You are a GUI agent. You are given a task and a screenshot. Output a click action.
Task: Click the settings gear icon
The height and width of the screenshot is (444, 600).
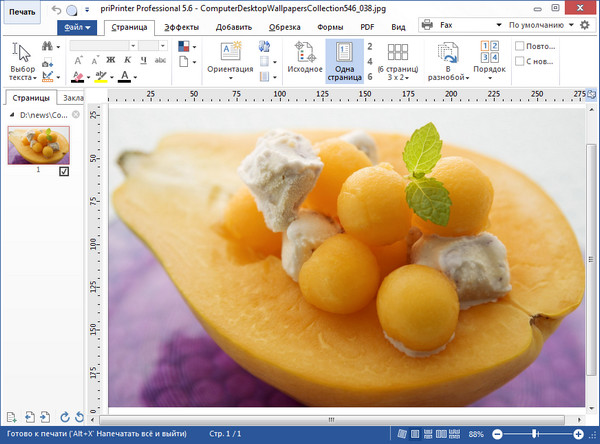point(585,24)
